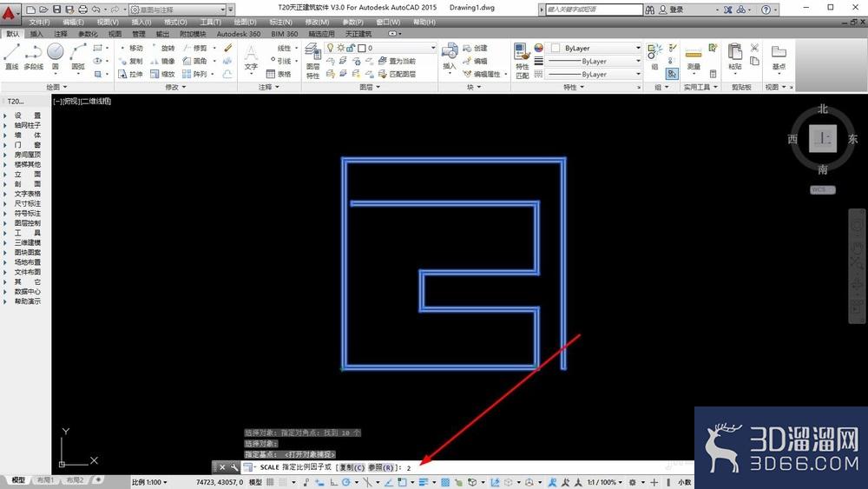Screen dimensions: 868x489
Task: Toggle ortho mode in status bar
Action: (x=334, y=482)
